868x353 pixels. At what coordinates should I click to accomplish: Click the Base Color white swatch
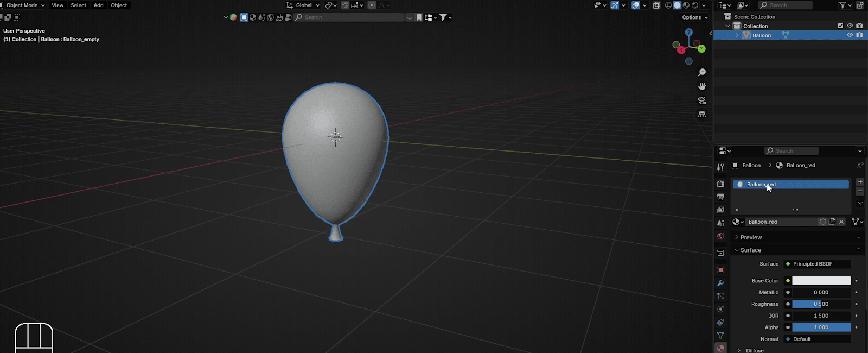click(821, 281)
